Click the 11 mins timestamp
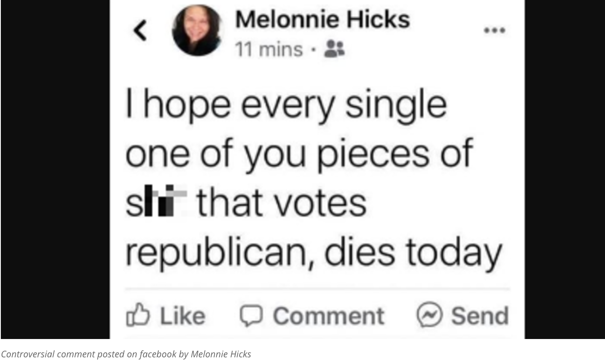The image size is (605, 364). pyautogui.click(x=269, y=50)
